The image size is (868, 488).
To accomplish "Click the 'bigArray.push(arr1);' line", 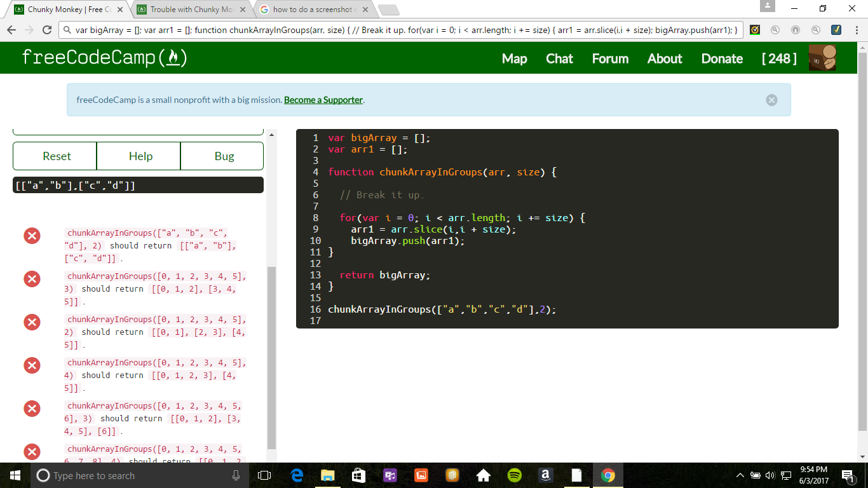I will (x=408, y=241).
